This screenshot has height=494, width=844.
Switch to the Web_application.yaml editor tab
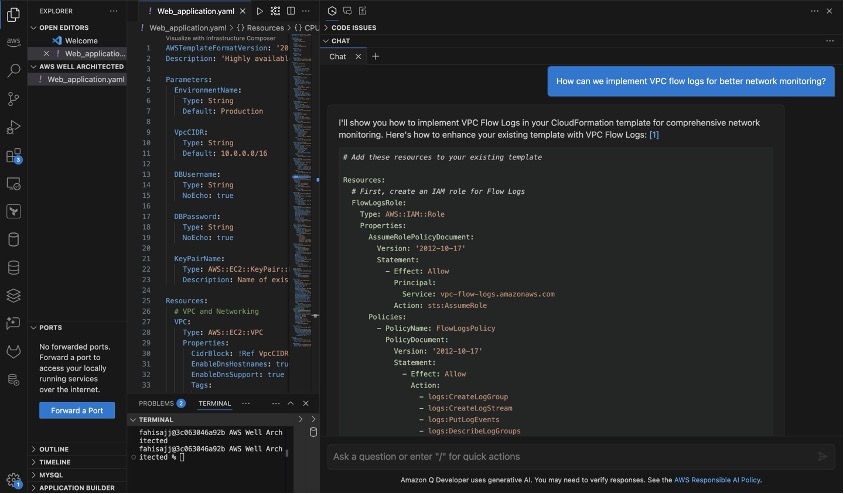(195, 11)
